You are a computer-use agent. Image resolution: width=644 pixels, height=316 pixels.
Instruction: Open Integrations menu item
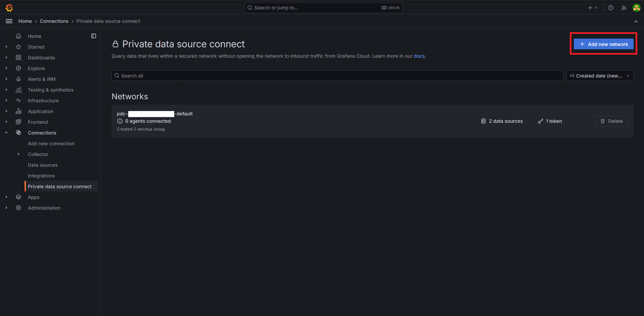41,176
